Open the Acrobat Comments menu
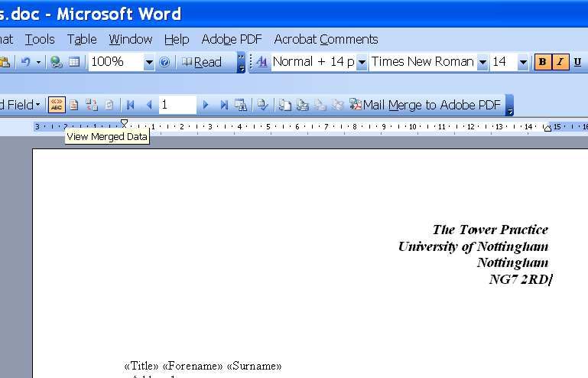588x378 pixels. [x=326, y=40]
